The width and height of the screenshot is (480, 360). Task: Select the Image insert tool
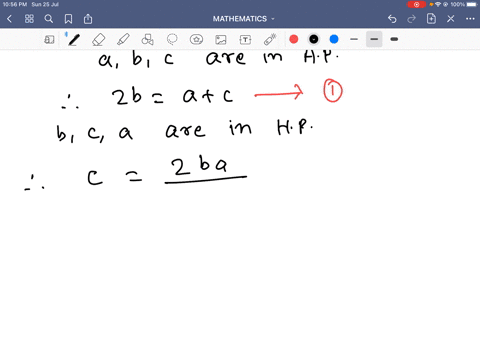[221, 40]
